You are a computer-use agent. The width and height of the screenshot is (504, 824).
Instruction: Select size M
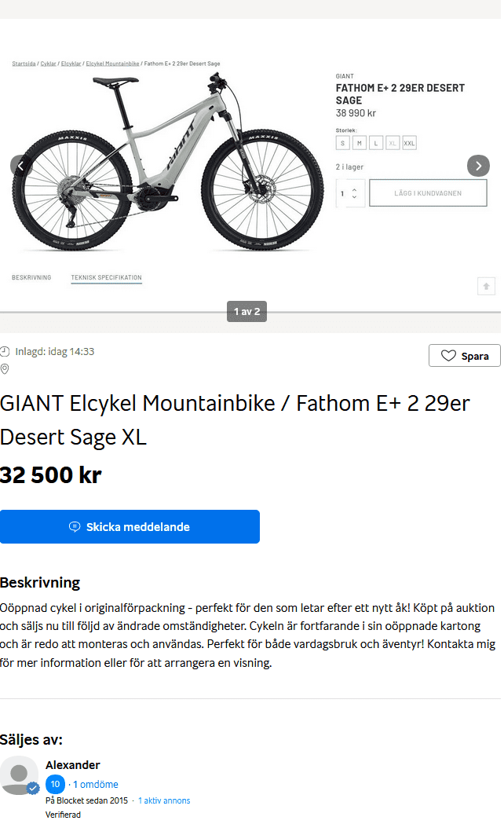359,142
